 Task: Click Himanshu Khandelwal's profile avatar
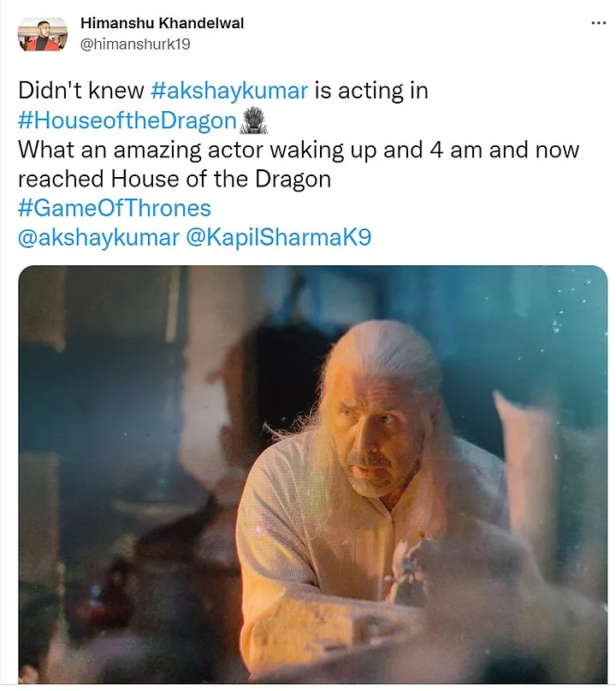[x=42, y=32]
